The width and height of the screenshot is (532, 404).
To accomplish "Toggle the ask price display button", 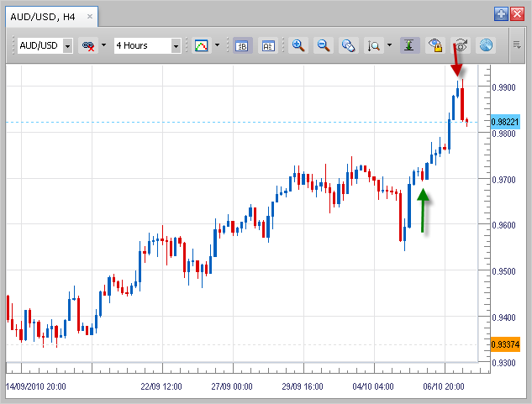I will click(268, 45).
